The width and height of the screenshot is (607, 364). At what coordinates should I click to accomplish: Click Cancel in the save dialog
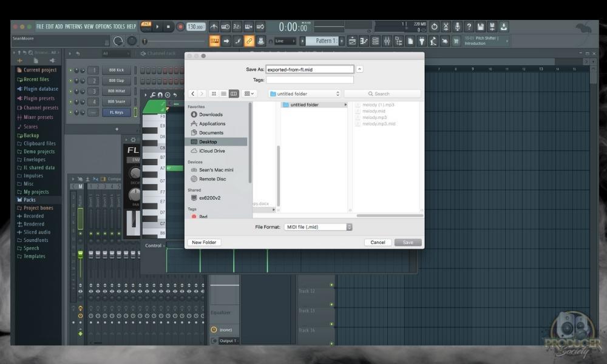pos(378,243)
